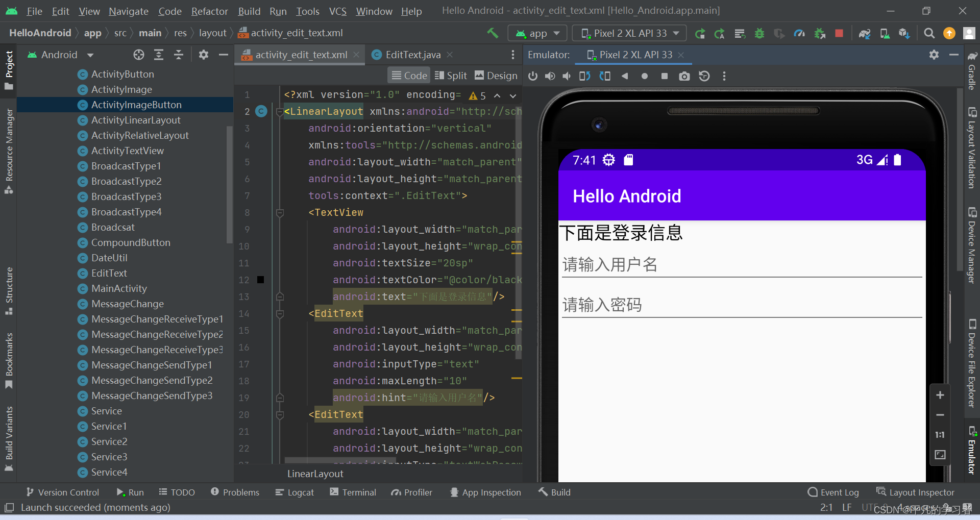
Task: Toggle the Project tool window tab
Action: tap(9, 70)
